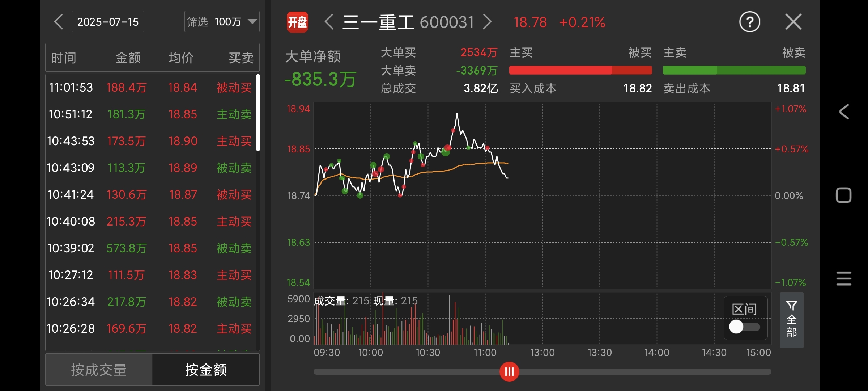Open the 全部 filter funnel button
Viewport: 868px width, 391px height.
(792, 320)
